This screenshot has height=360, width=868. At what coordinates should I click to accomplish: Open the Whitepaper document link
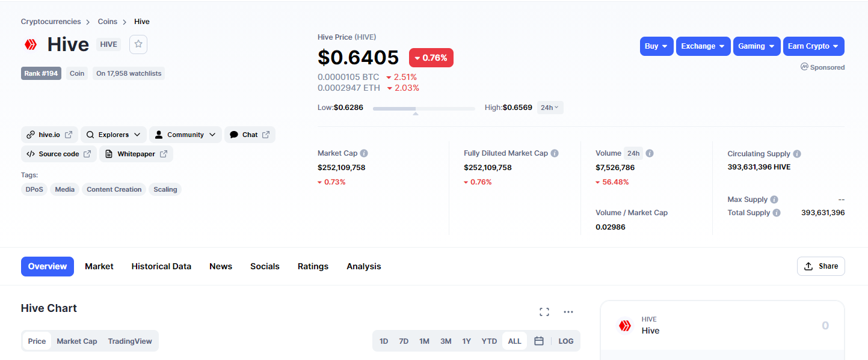tap(136, 154)
